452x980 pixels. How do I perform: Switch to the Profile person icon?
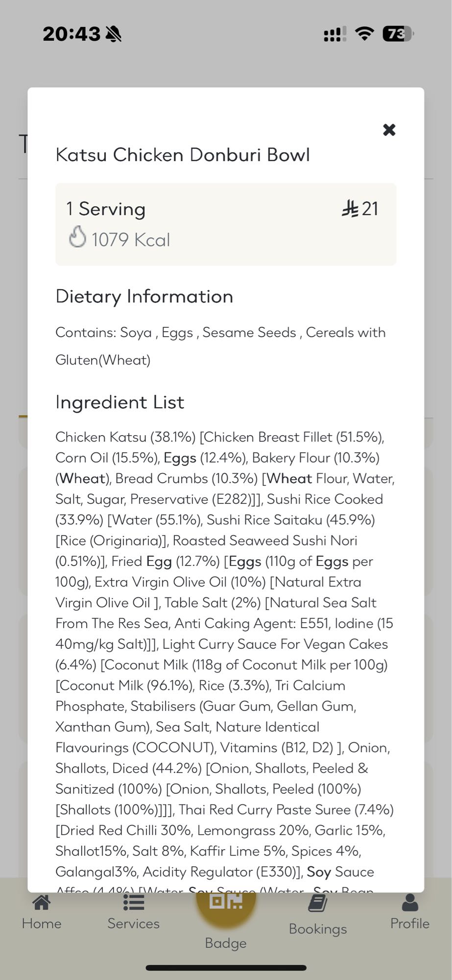(409, 903)
